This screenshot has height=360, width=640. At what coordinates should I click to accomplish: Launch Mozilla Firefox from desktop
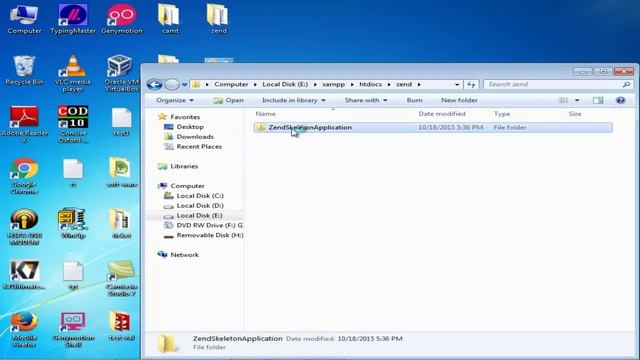pyautogui.click(x=24, y=330)
